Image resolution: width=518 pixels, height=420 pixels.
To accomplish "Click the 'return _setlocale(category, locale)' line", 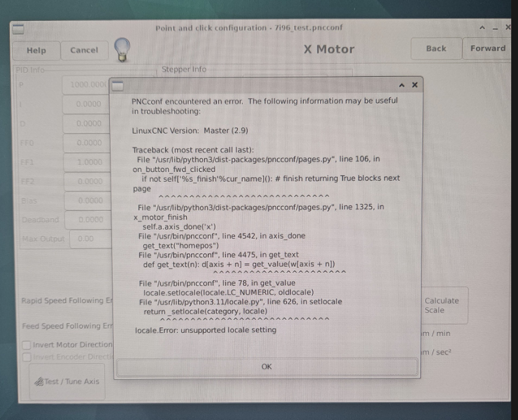I will 205,312.
